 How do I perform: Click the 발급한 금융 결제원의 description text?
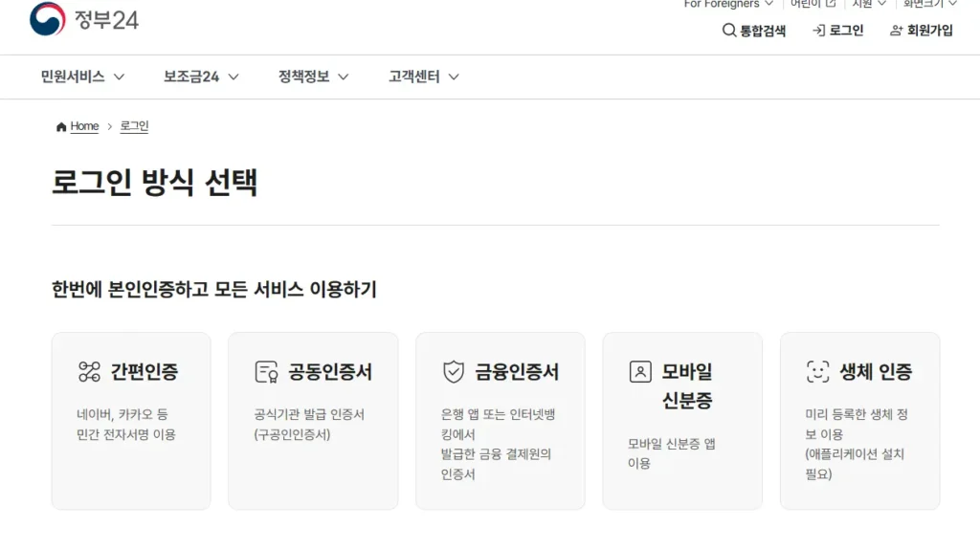[x=496, y=454]
